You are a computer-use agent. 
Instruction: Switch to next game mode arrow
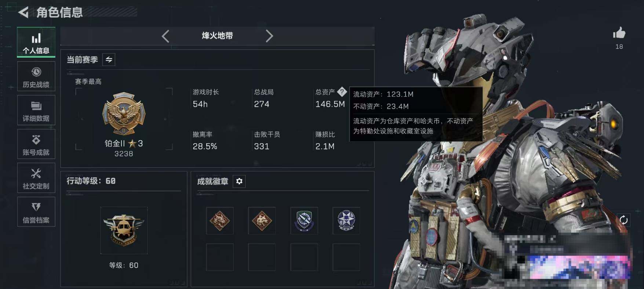click(x=269, y=36)
